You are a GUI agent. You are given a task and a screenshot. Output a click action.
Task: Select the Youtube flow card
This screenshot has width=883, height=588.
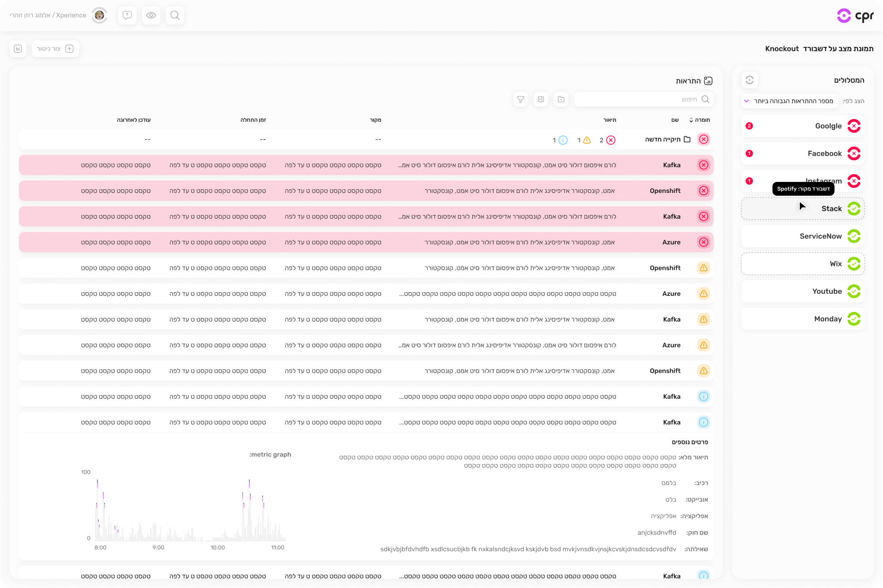[803, 291]
